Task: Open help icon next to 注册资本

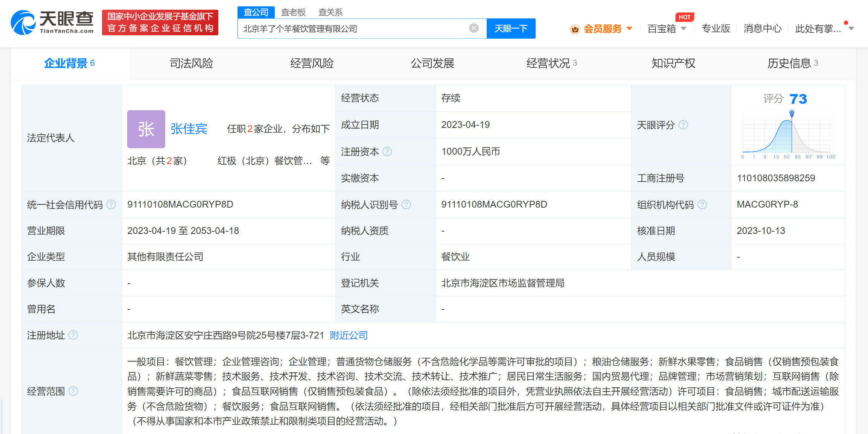Action: pos(387,151)
